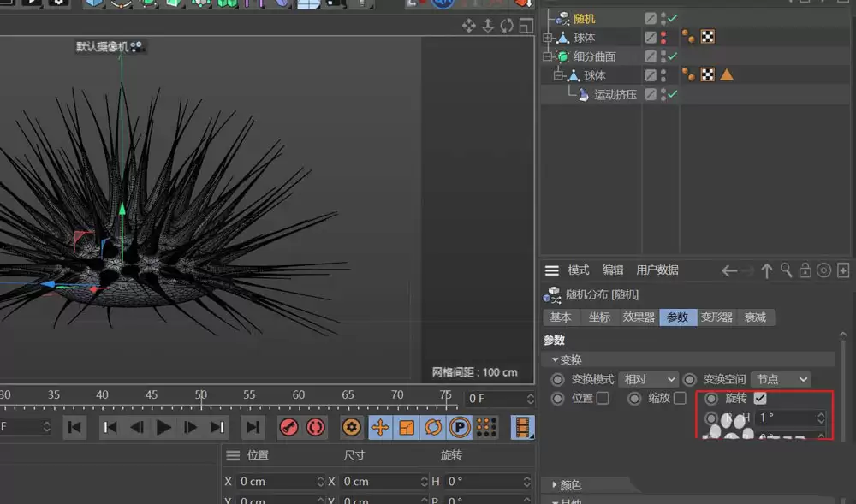Switch to the 坐标 tab
Image resolution: width=856 pixels, height=504 pixels.
coord(599,317)
